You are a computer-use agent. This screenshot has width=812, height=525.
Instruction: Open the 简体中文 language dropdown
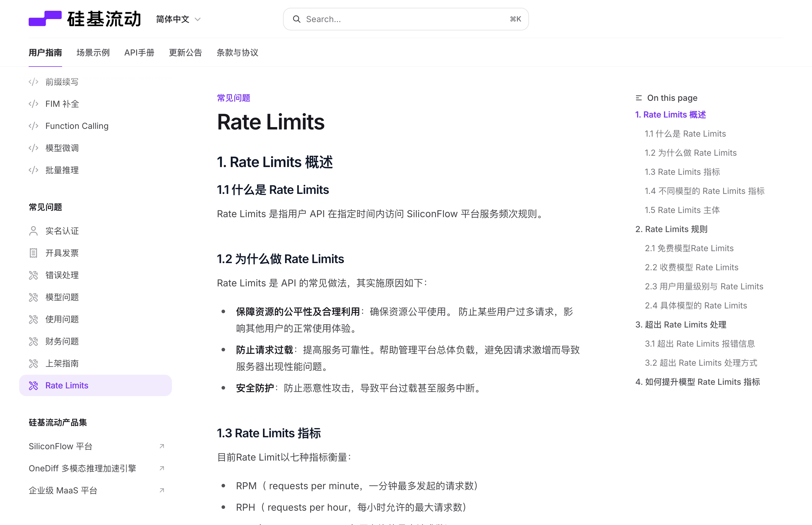pyautogui.click(x=178, y=19)
